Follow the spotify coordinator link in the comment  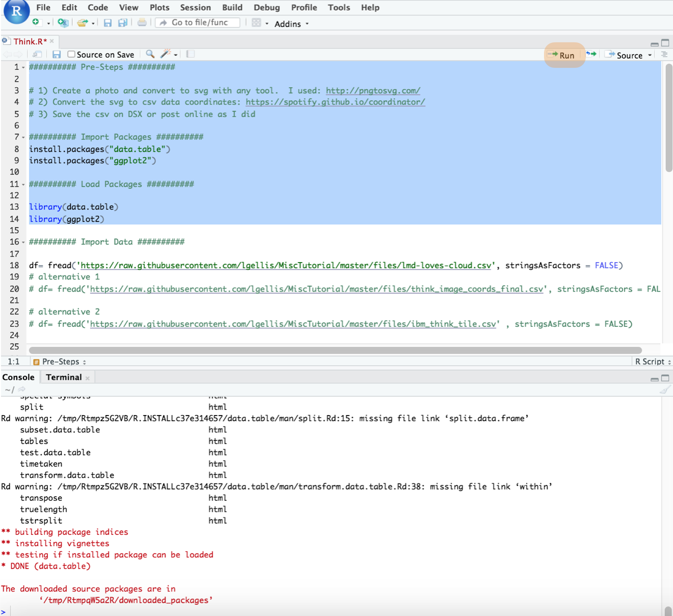(x=335, y=102)
